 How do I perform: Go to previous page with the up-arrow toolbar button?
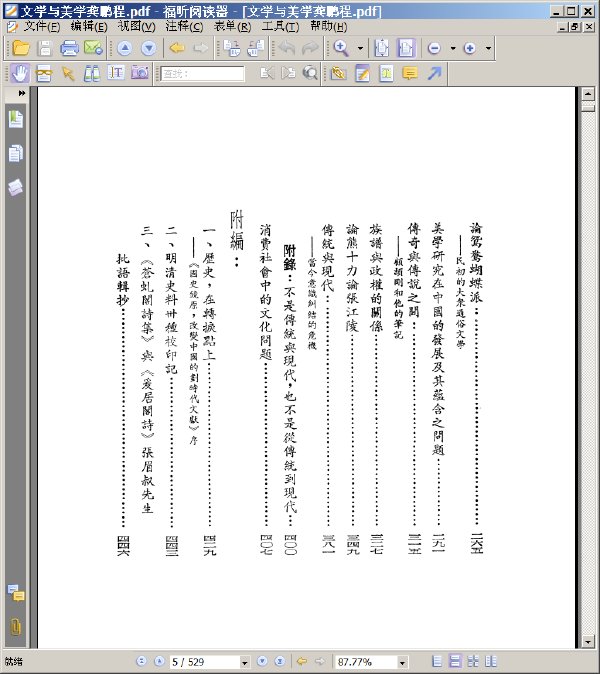coord(125,48)
